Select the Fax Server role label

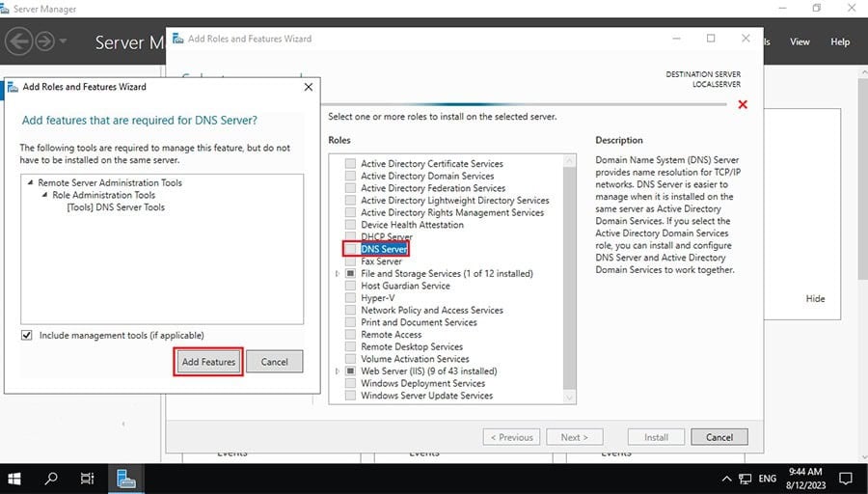[381, 261]
